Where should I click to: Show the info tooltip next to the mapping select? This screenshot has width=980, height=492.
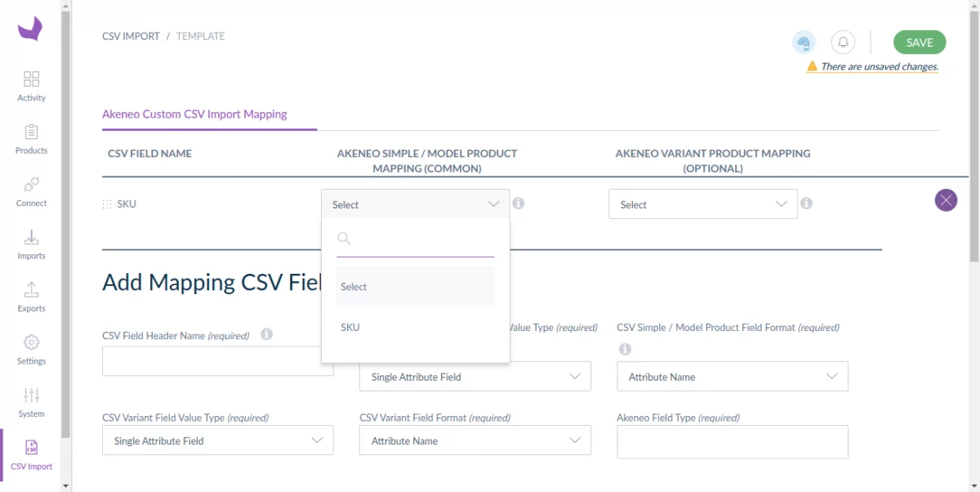pos(519,203)
